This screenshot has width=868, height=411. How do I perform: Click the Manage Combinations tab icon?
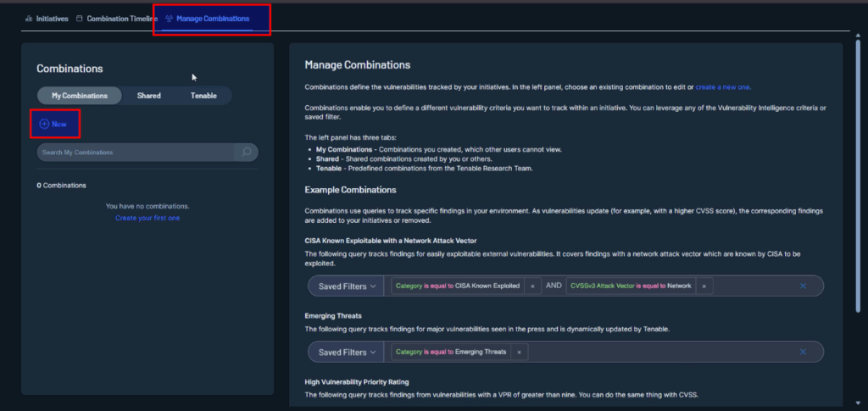coord(170,18)
